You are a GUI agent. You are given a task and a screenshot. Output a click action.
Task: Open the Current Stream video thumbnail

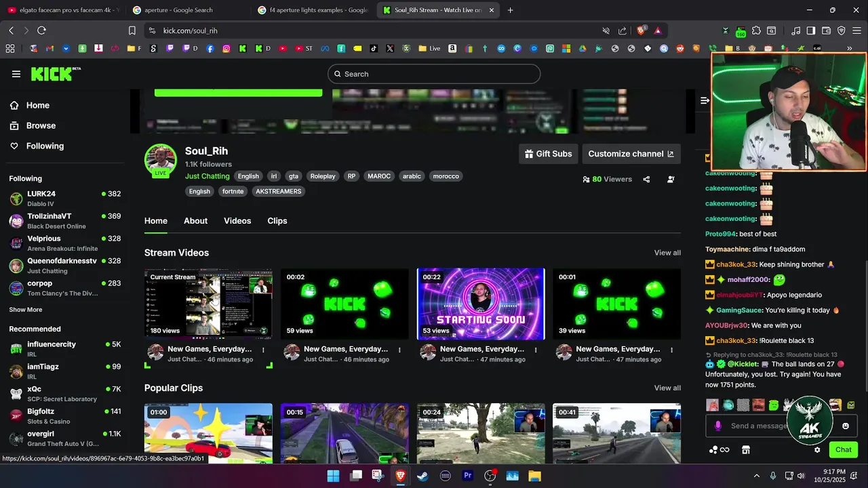(208, 304)
